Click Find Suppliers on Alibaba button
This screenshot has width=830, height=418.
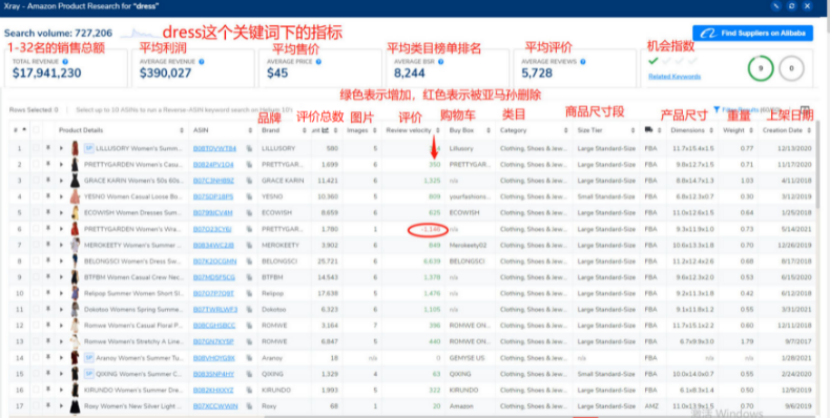tap(754, 34)
